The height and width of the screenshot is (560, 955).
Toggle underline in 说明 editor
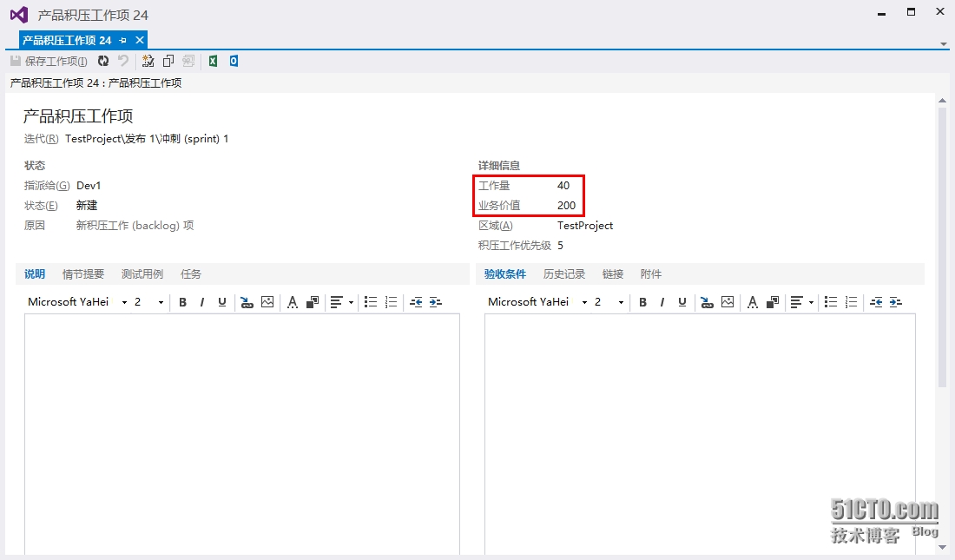222,302
